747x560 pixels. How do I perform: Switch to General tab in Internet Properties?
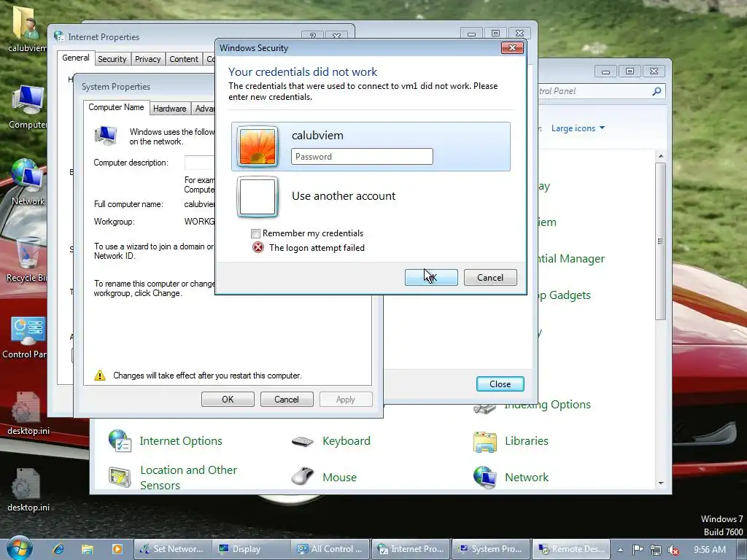point(75,58)
